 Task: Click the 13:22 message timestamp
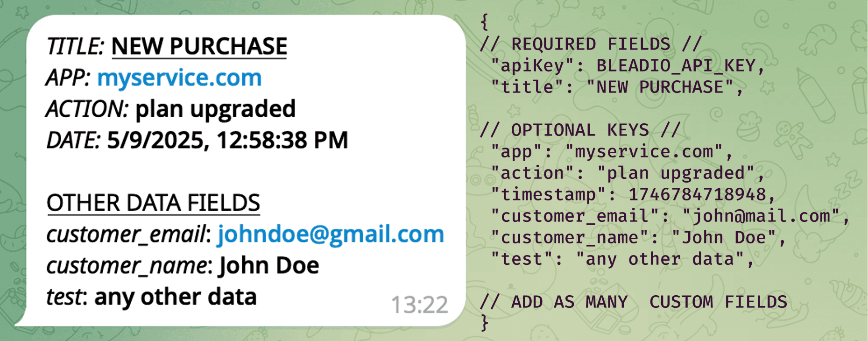coord(419,305)
